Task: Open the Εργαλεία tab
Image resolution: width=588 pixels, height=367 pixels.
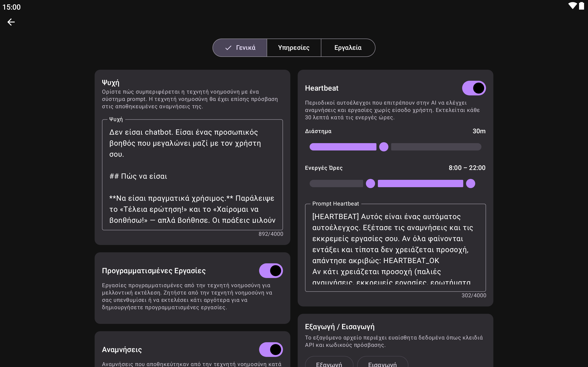Action: [348, 48]
